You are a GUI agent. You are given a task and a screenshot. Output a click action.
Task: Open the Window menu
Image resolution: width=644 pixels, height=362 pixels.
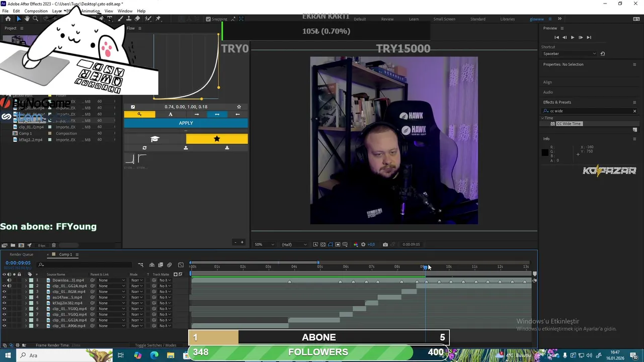point(125,11)
